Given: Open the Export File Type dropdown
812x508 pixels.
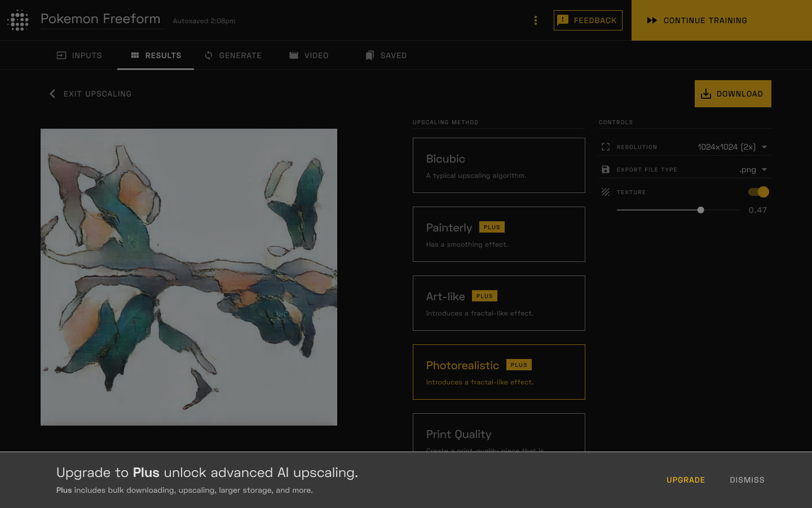Looking at the screenshot, I should point(764,169).
